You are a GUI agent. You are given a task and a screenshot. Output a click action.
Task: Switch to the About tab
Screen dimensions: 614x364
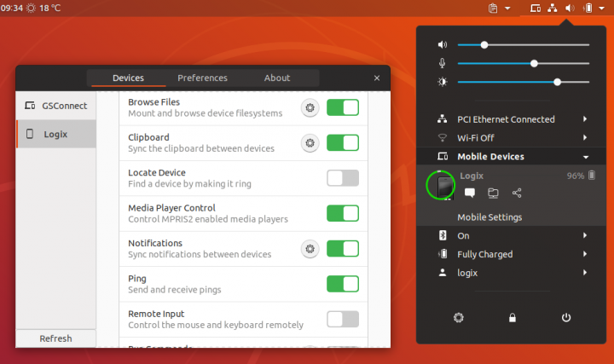pyautogui.click(x=276, y=78)
